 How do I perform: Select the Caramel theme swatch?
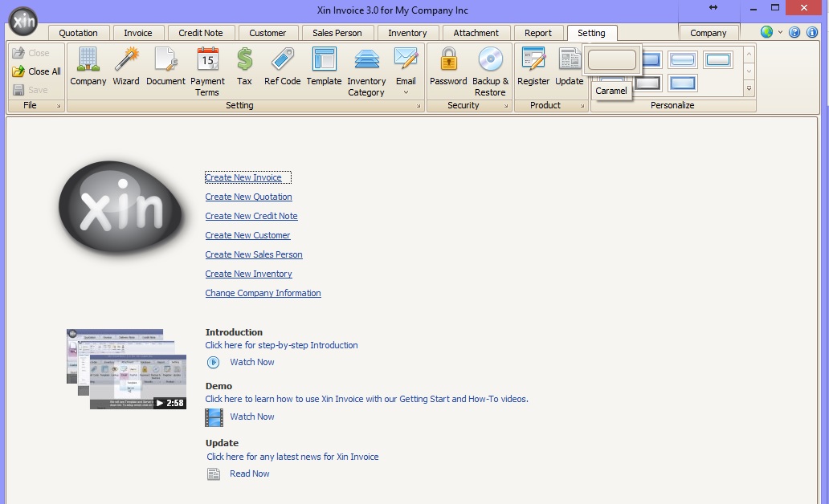click(x=611, y=59)
